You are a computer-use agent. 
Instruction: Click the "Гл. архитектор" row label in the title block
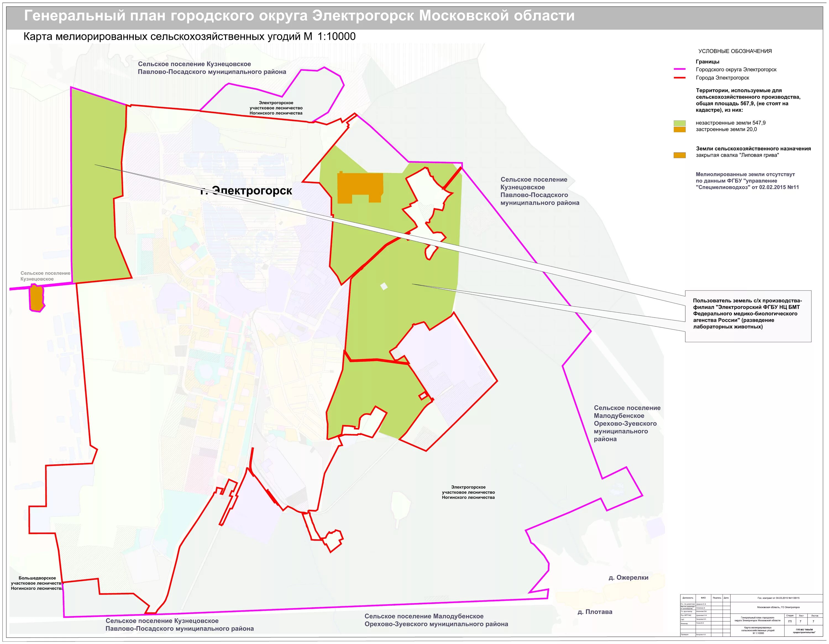(x=687, y=611)
